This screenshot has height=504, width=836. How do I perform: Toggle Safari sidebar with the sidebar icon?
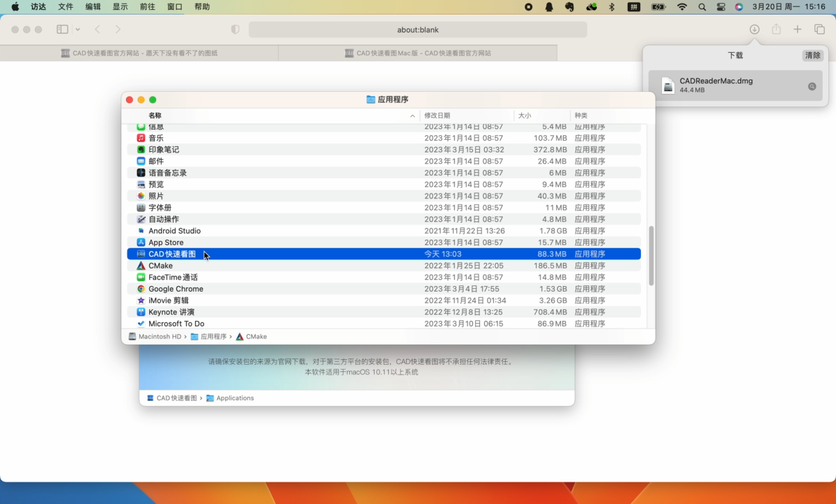tap(62, 30)
